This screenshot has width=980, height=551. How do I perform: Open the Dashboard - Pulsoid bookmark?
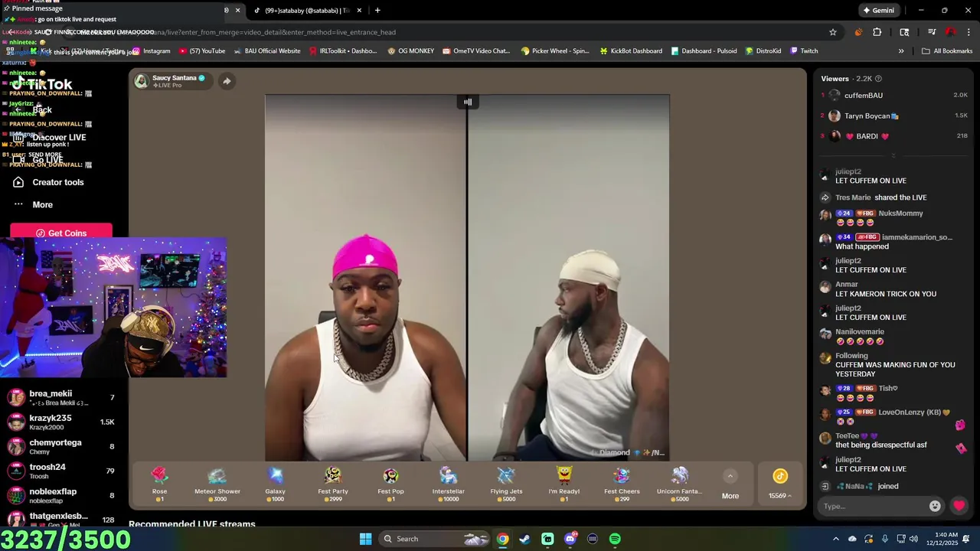pyautogui.click(x=704, y=51)
